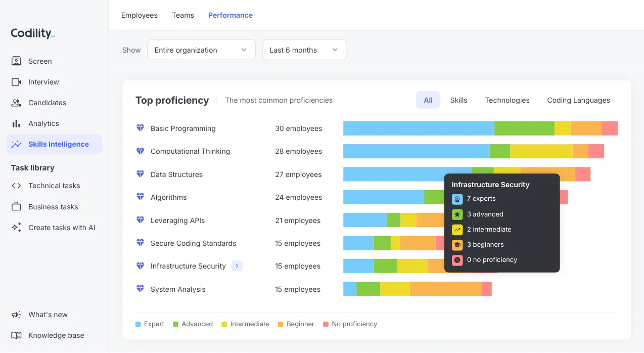This screenshot has height=353, width=644.
Task: Click the Computational Thinking skill name
Action: [x=190, y=151]
